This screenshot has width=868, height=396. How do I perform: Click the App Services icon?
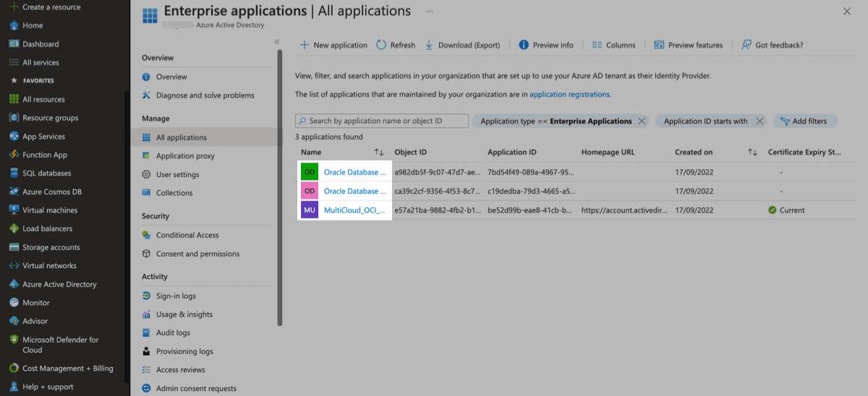coord(14,136)
